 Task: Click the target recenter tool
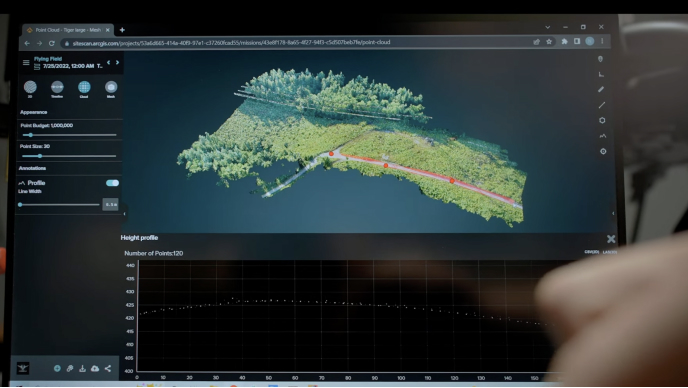[603, 151]
